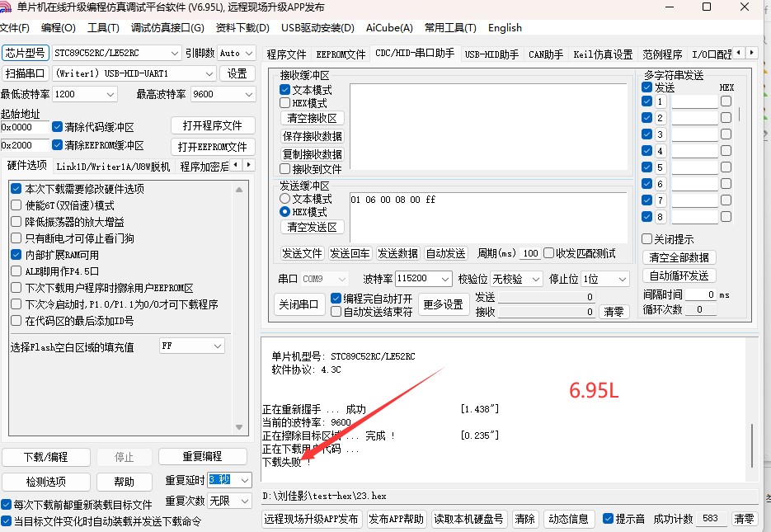771x532 pixels.
Task: Open 最低波特率 1200 dropdown
Action: 85,94
